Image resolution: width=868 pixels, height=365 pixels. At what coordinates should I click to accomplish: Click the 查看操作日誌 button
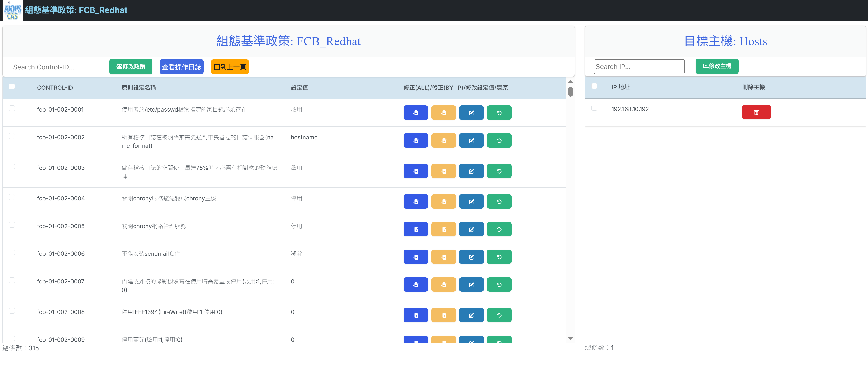click(181, 67)
